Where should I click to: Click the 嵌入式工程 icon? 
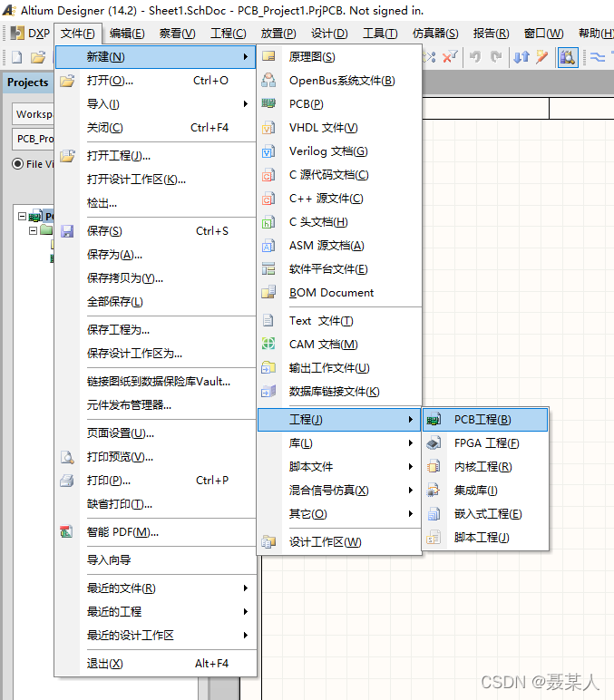click(x=434, y=514)
